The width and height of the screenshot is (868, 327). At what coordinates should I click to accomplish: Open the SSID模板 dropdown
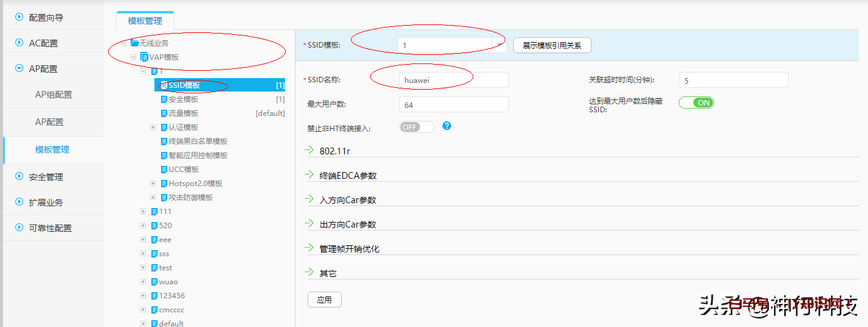click(x=499, y=45)
